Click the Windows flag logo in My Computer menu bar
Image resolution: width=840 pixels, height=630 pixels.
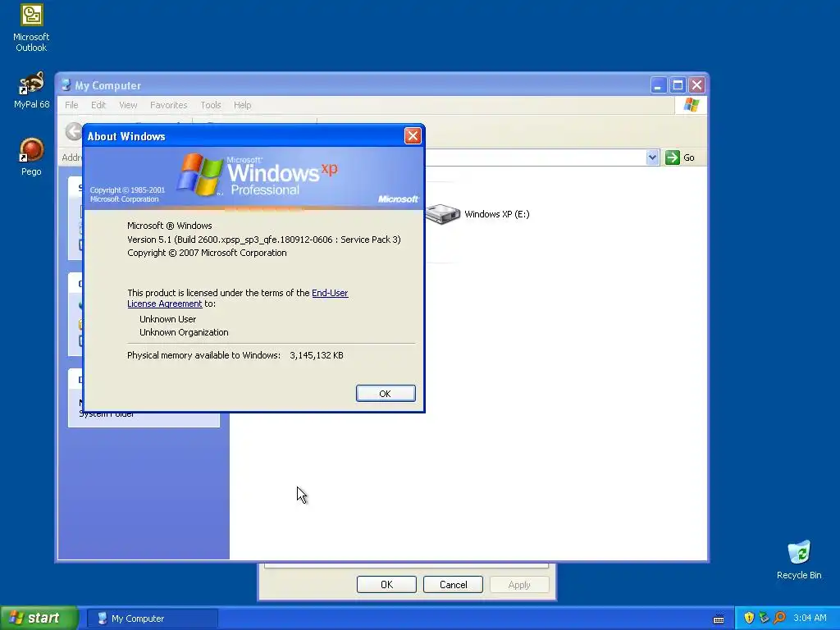691,105
